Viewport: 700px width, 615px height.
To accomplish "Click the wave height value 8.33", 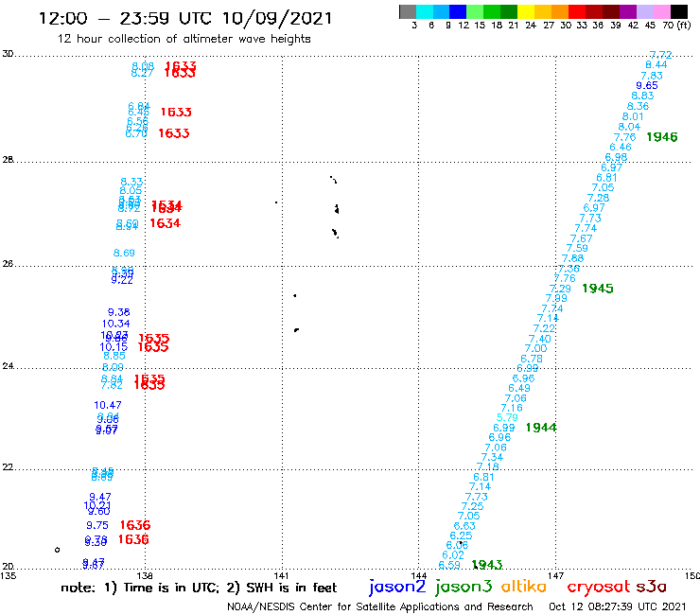I will (x=131, y=182).
